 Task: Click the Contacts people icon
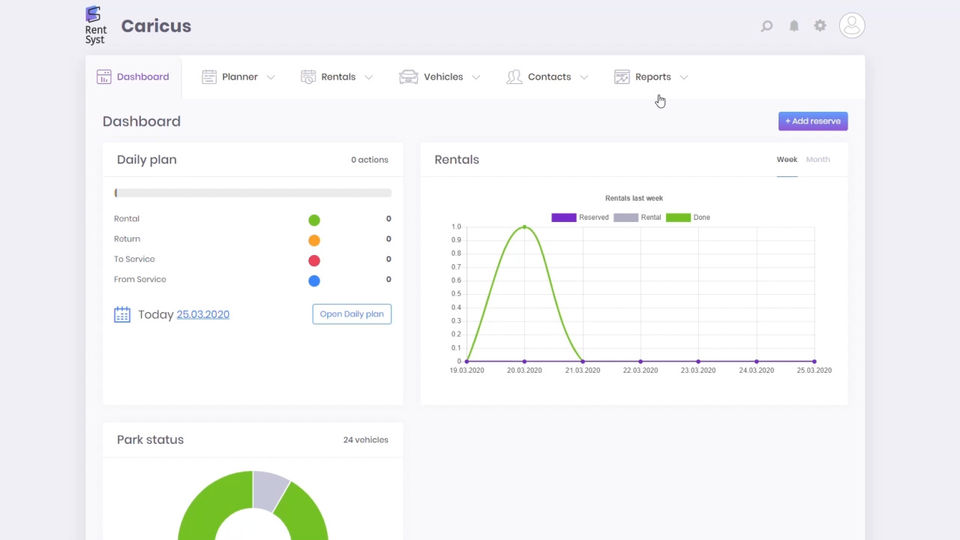[x=514, y=77]
